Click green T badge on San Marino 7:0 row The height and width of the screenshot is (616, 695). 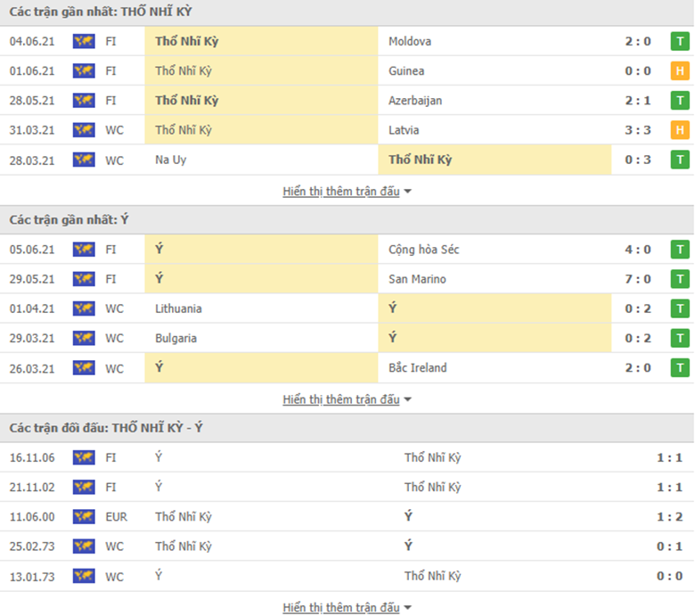(680, 279)
